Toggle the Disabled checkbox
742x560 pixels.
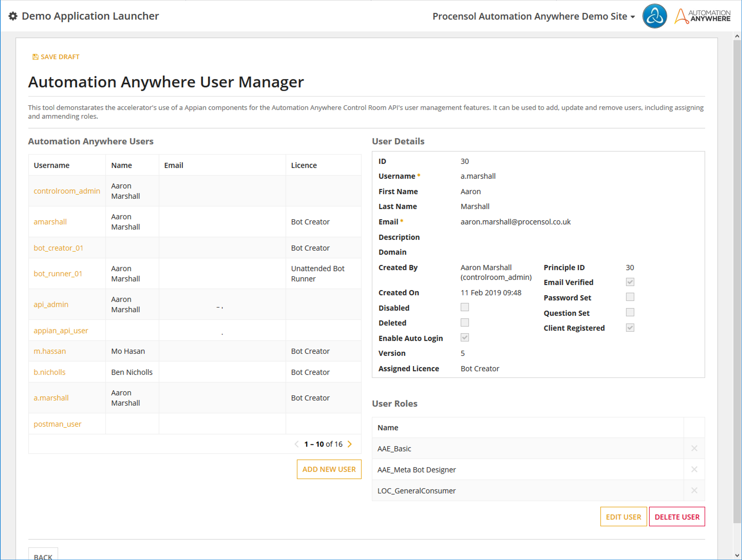click(x=465, y=308)
